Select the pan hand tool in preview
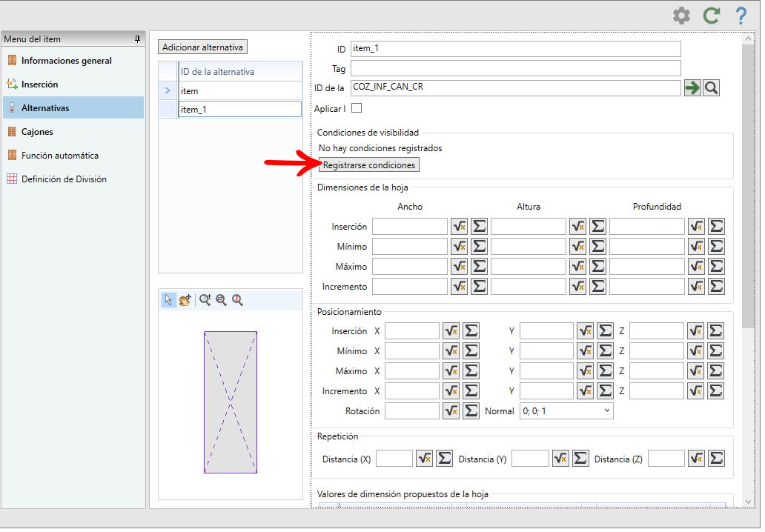The image size is (765, 532). [x=185, y=300]
